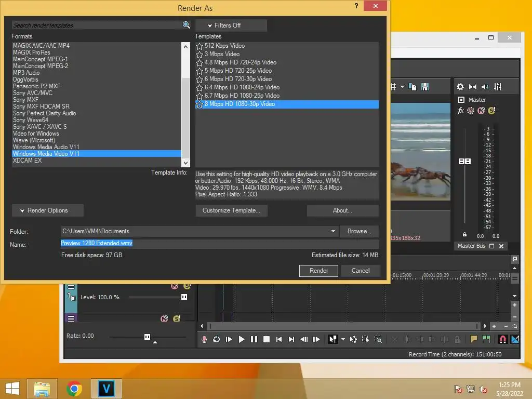Click Downmix Output icon in Master Bus

(x=473, y=87)
